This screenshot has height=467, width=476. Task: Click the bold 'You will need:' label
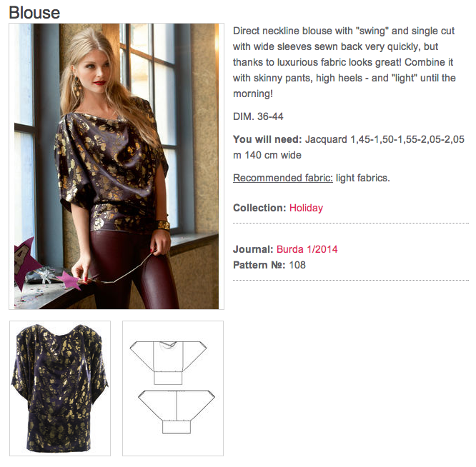(x=267, y=139)
